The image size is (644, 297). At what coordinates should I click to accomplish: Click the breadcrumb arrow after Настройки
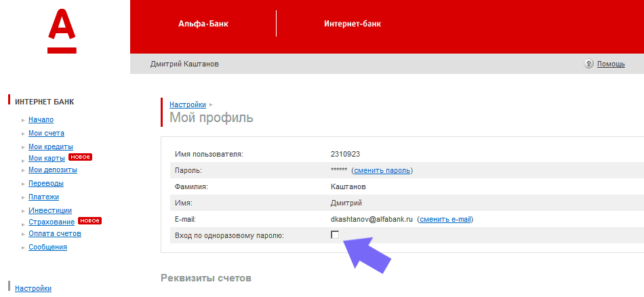point(211,104)
